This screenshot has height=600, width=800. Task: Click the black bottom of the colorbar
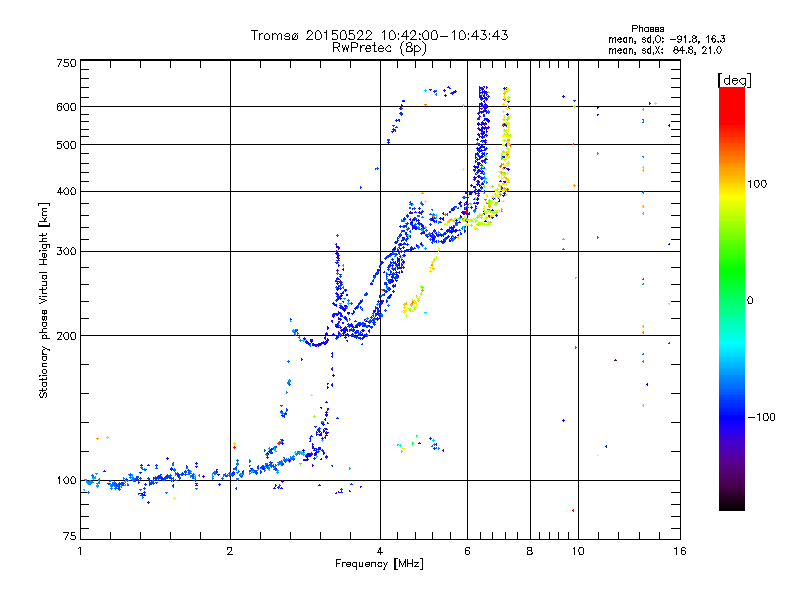tap(732, 505)
